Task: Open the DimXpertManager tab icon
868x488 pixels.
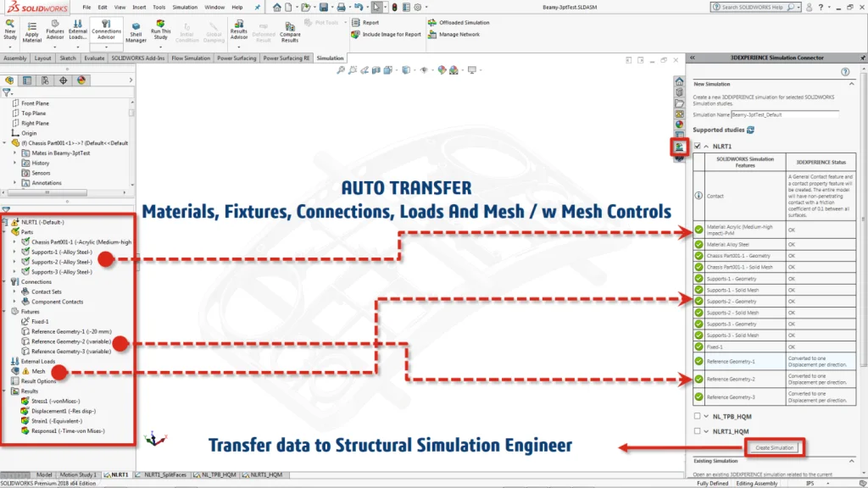Action: (63, 80)
